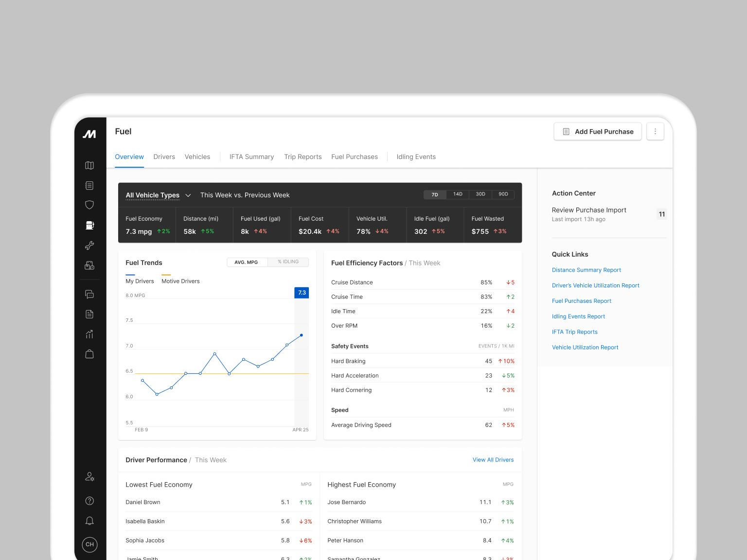Open the Maintenance wrench icon in the sidebar
The height and width of the screenshot is (560, 747).
click(x=89, y=245)
